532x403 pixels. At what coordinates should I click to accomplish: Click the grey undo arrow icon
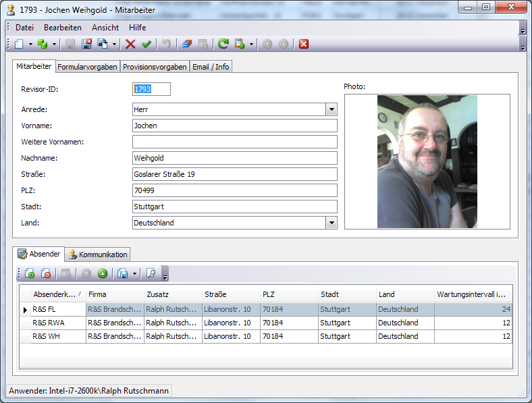tap(166, 44)
